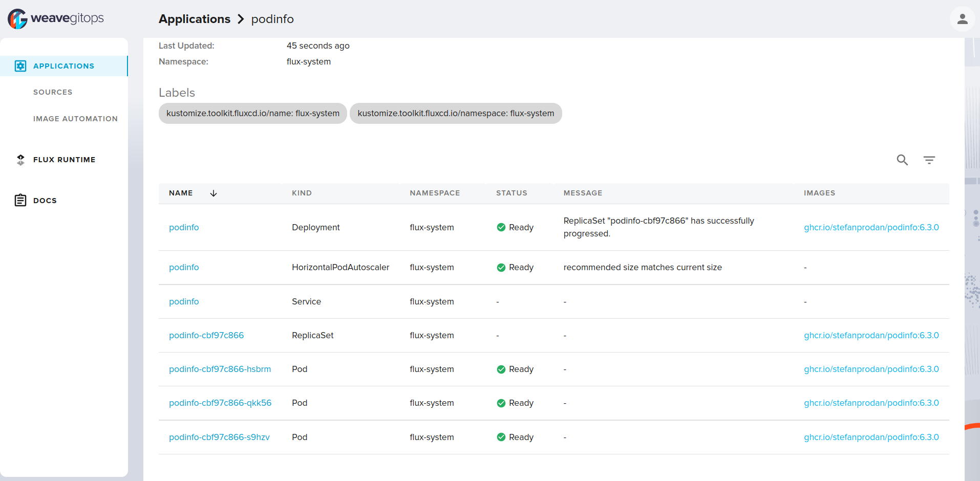Sort table by Kind column header
980x481 pixels.
tap(302, 193)
